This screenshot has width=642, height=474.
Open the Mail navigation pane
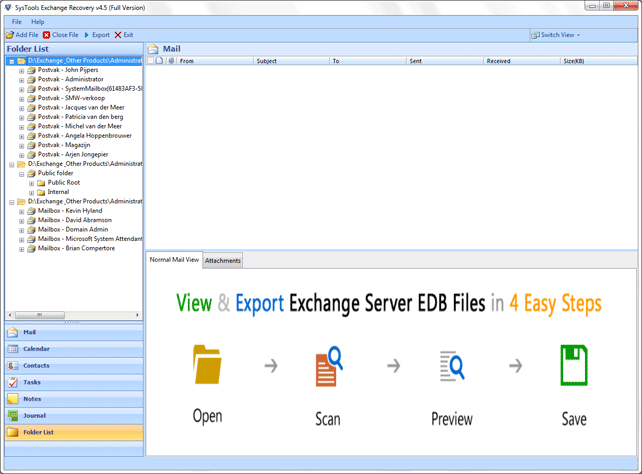[x=74, y=332]
